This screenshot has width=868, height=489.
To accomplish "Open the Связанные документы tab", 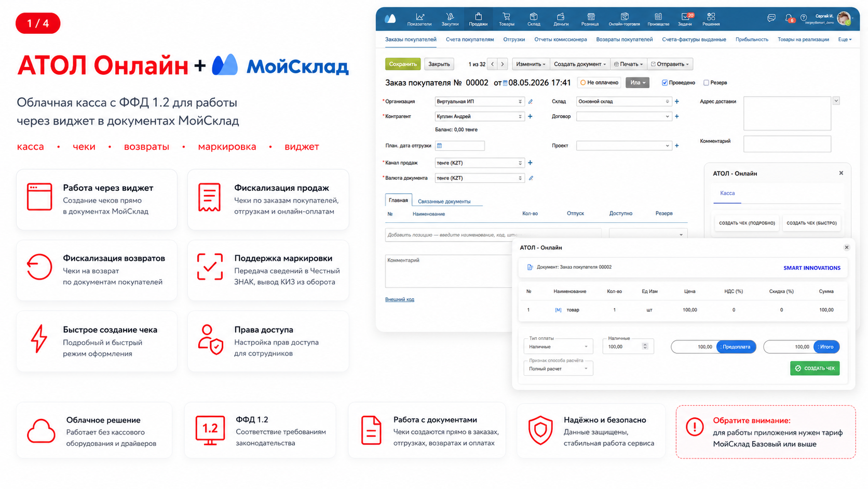I will click(x=444, y=201).
